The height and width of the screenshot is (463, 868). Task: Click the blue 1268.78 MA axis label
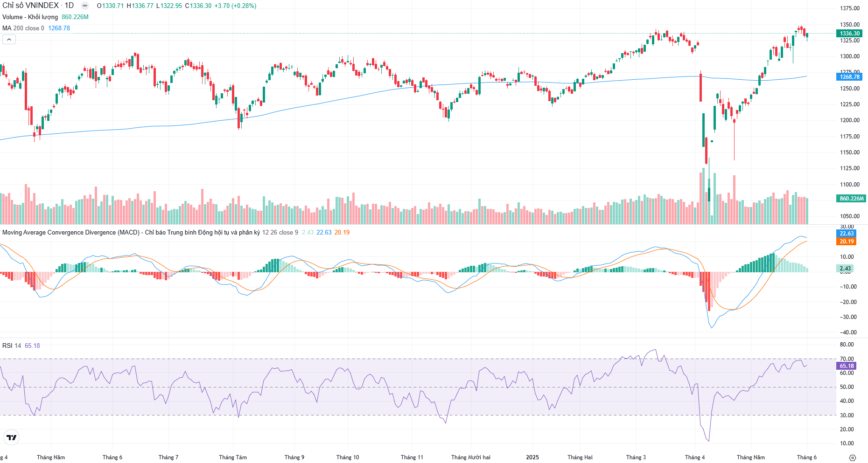point(849,77)
